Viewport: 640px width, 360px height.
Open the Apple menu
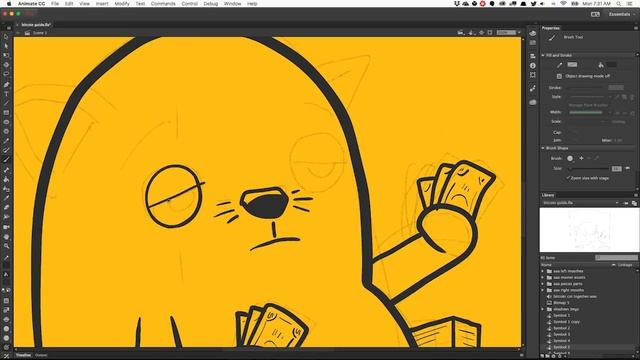pos(9,4)
